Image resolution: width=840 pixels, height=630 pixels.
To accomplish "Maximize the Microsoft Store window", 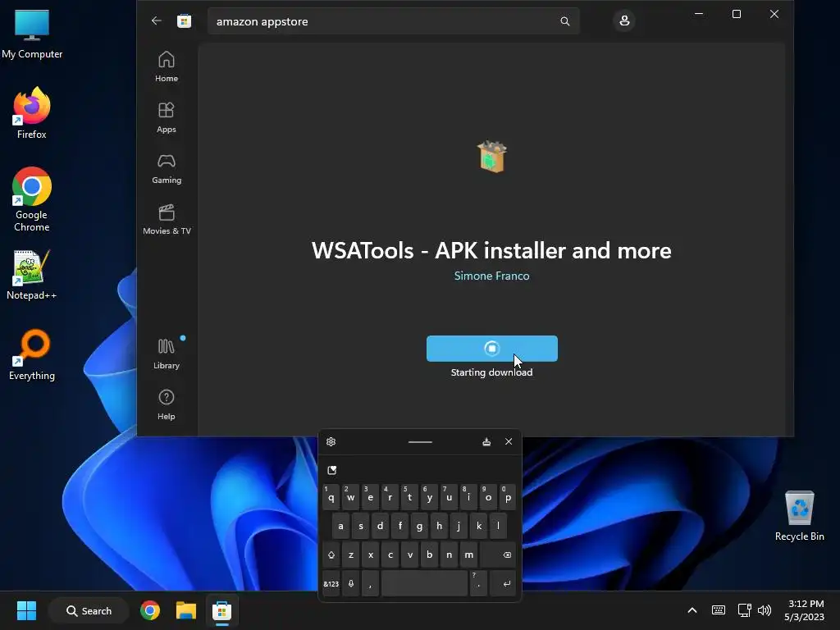I will (737, 14).
